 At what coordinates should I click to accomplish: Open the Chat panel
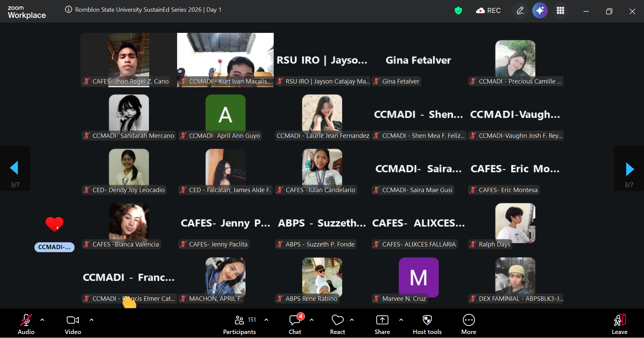295,324
